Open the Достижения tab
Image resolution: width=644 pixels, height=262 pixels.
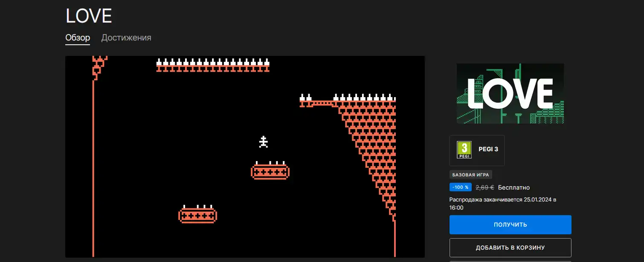126,37
